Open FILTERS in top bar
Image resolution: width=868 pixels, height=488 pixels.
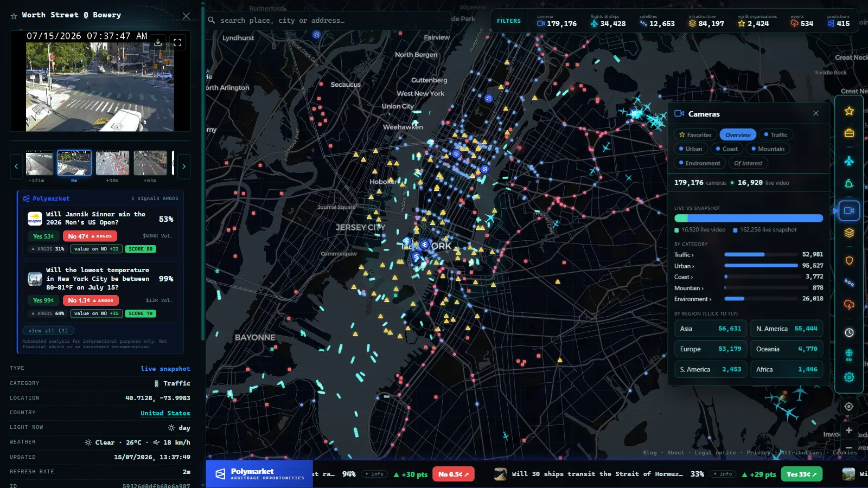click(509, 21)
